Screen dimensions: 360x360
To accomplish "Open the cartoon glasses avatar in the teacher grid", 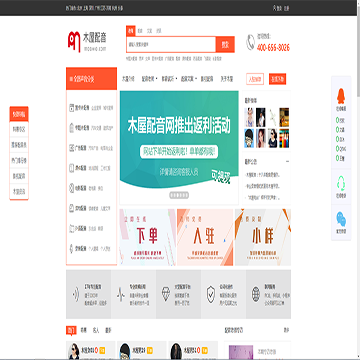I will pyautogui.click(x=249, y=138).
